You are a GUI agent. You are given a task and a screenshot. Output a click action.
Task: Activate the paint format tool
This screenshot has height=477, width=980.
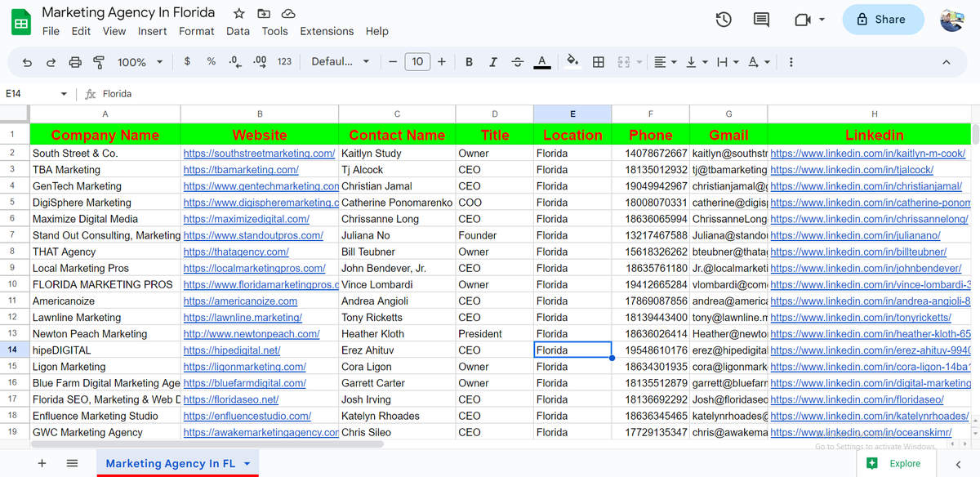pyautogui.click(x=99, y=62)
